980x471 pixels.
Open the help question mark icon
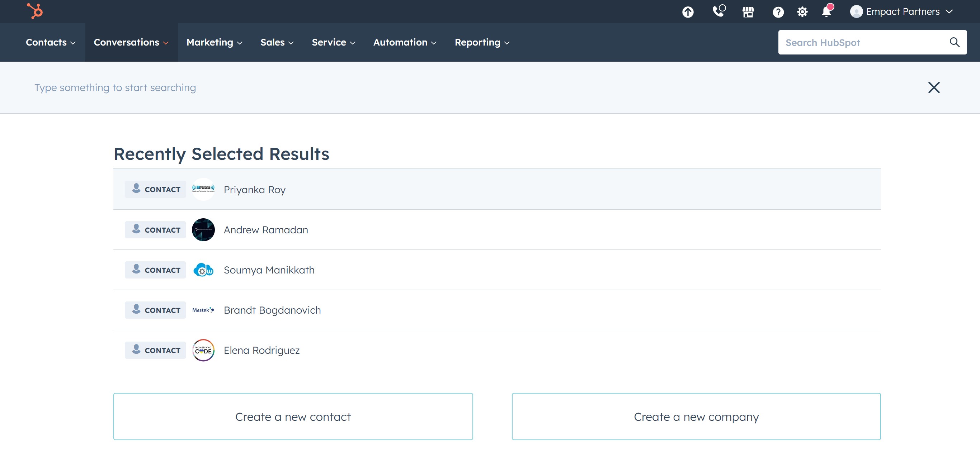coord(778,12)
